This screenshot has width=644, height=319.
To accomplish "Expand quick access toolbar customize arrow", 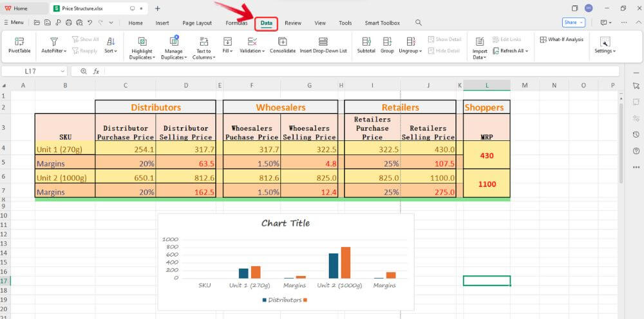I will 111,23.
